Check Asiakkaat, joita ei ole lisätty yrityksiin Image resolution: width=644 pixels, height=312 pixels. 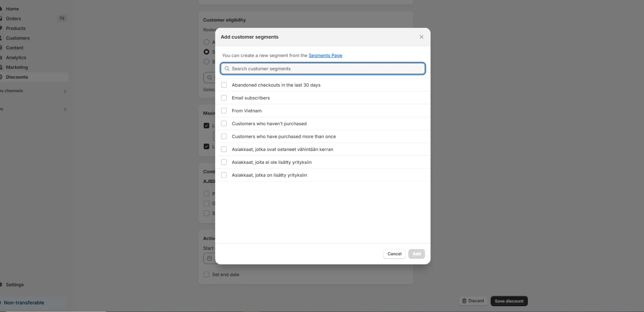[224, 162]
